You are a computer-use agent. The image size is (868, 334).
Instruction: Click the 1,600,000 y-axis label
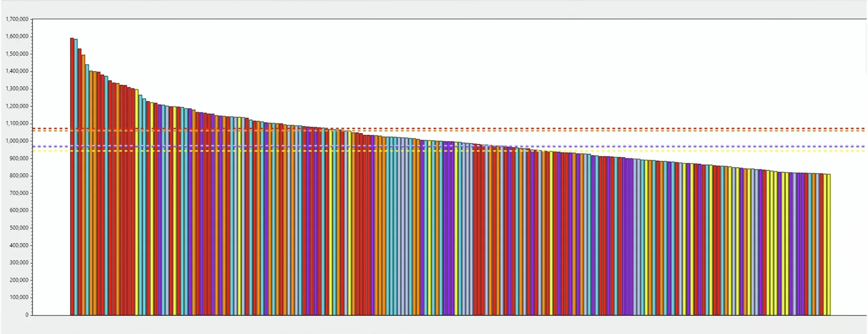click(17, 36)
